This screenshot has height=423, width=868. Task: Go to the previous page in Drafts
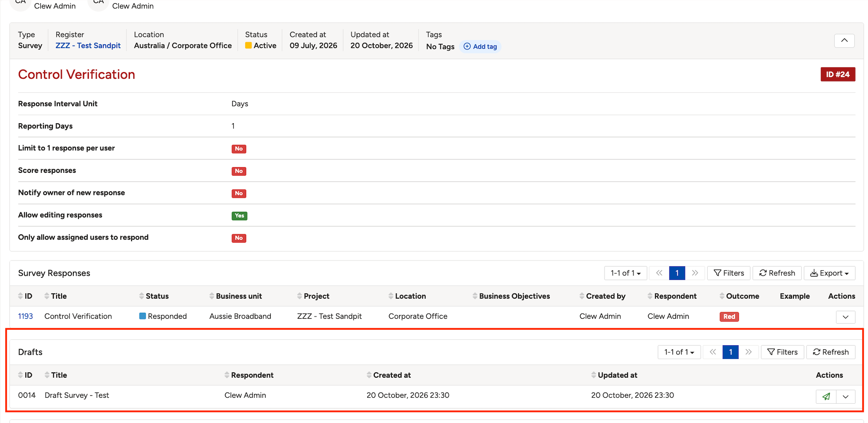pos(713,352)
